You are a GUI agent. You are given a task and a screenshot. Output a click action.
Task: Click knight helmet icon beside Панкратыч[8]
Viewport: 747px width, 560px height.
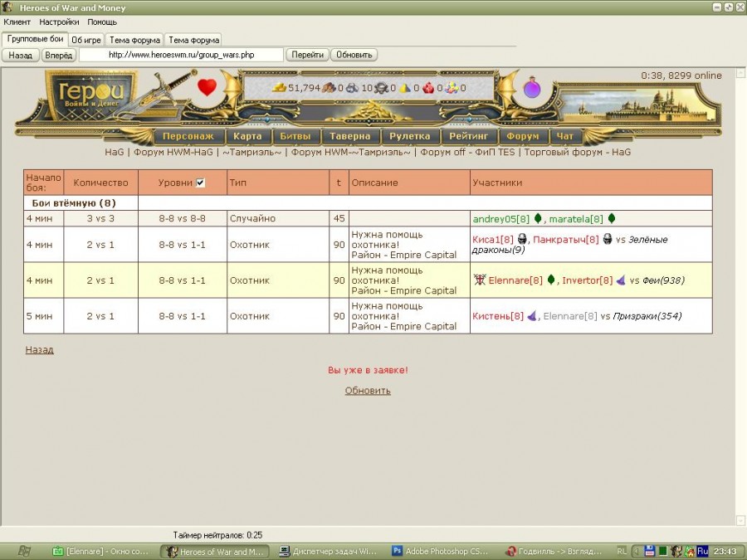[x=607, y=239]
